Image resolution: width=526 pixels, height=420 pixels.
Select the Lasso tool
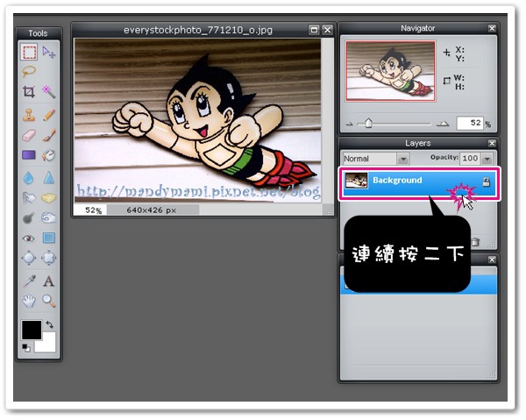pyautogui.click(x=29, y=71)
